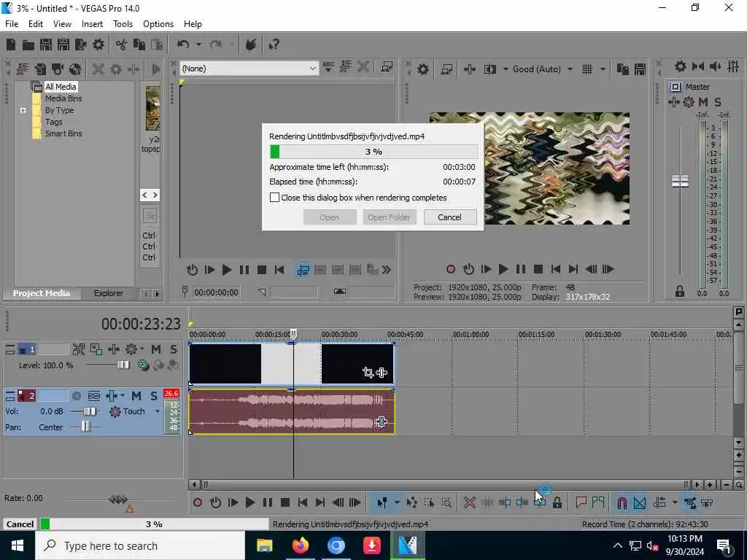Toggle automatic crossfades icon
The height and width of the screenshot is (560, 747).
pyautogui.click(x=639, y=502)
